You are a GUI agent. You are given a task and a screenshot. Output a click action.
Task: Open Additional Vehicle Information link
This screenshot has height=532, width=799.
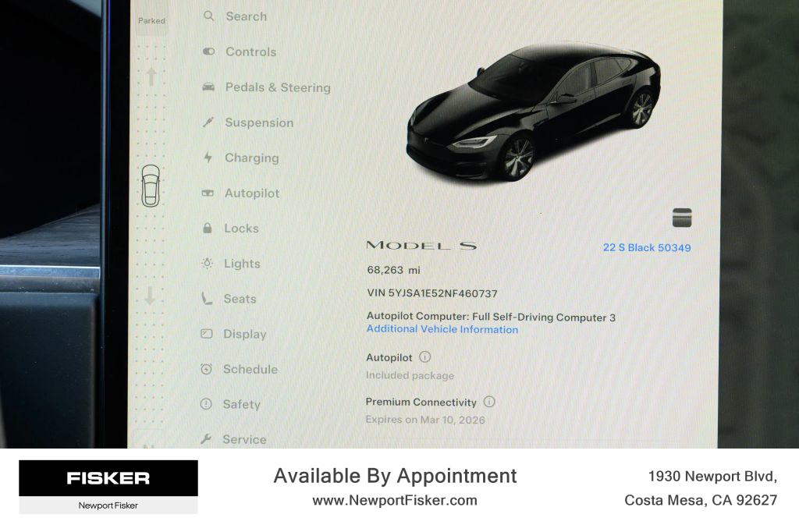[442, 329]
